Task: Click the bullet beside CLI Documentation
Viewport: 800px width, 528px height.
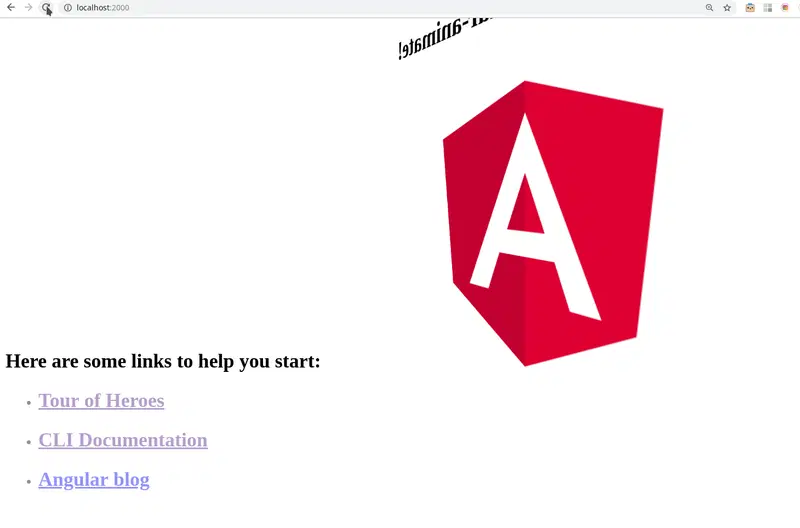Action: point(29,442)
